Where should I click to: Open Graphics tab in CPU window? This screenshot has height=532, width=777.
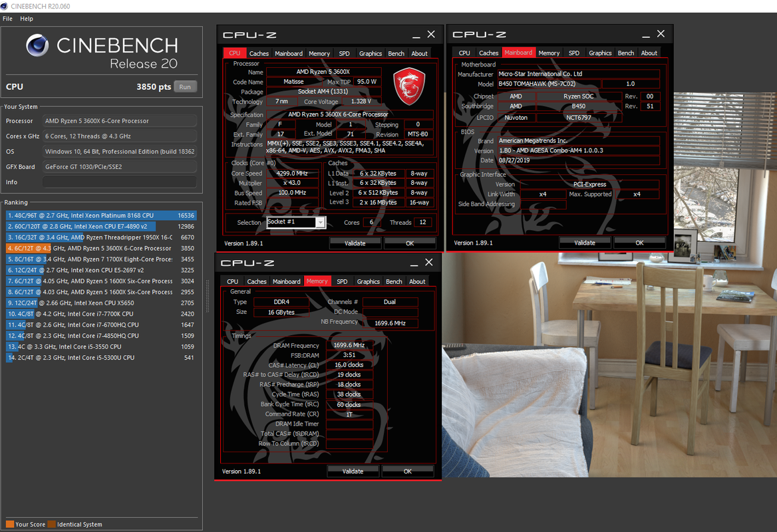point(371,53)
